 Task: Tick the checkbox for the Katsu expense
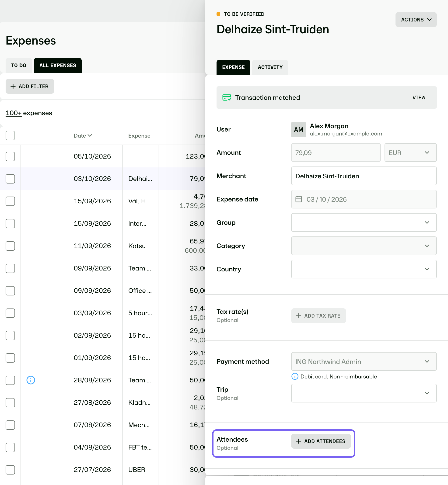pos(10,246)
